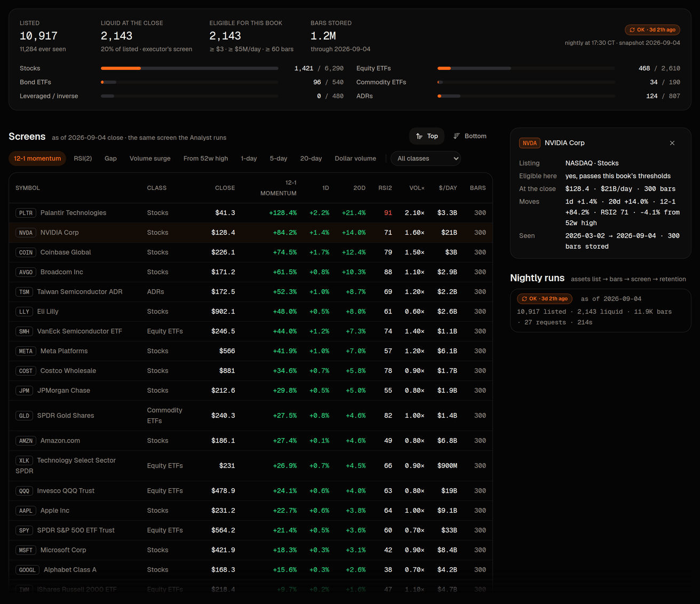Click Taiwan Semiconductor ADR name

tap(79, 292)
